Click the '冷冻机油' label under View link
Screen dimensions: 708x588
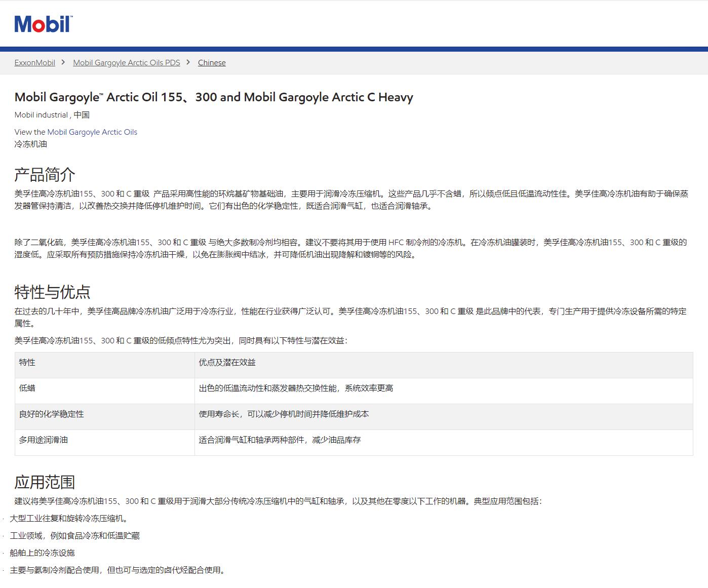(31, 144)
